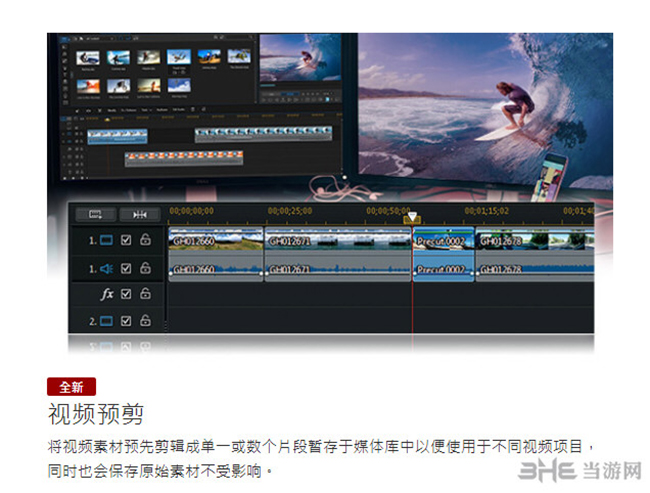Click the 00;00;00;00 timecode on ruler

click(192, 211)
